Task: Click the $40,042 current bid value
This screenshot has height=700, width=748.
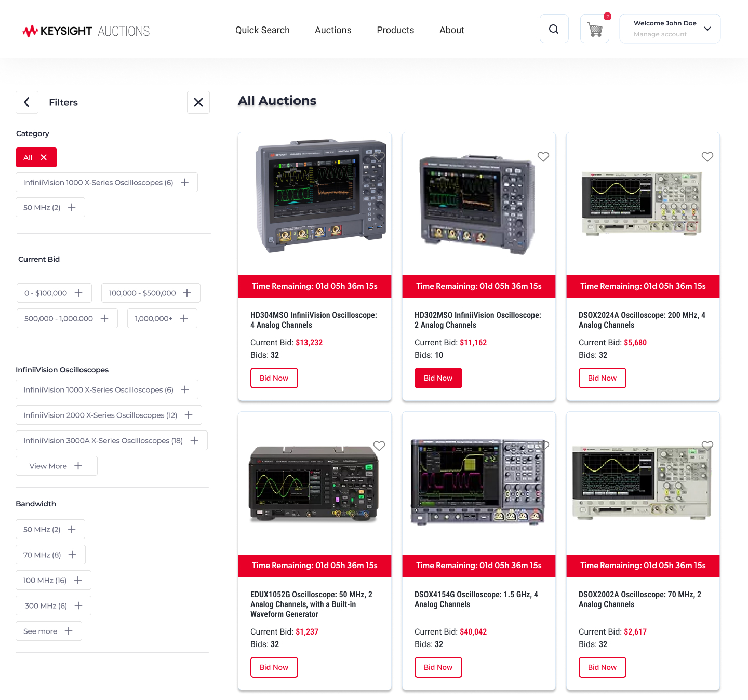Action: click(473, 632)
